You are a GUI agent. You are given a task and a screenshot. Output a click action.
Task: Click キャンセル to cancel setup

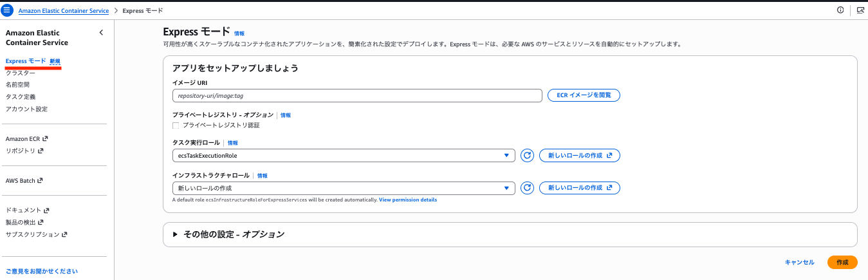tap(799, 263)
